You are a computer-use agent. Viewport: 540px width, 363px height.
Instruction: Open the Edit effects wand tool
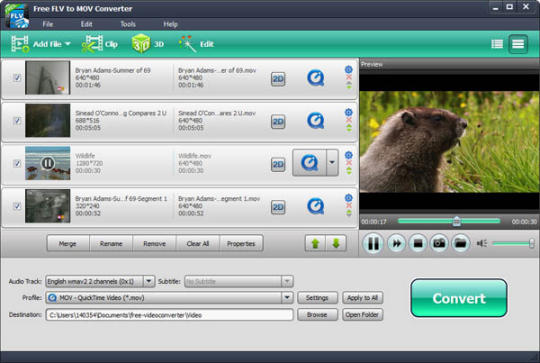click(x=196, y=44)
